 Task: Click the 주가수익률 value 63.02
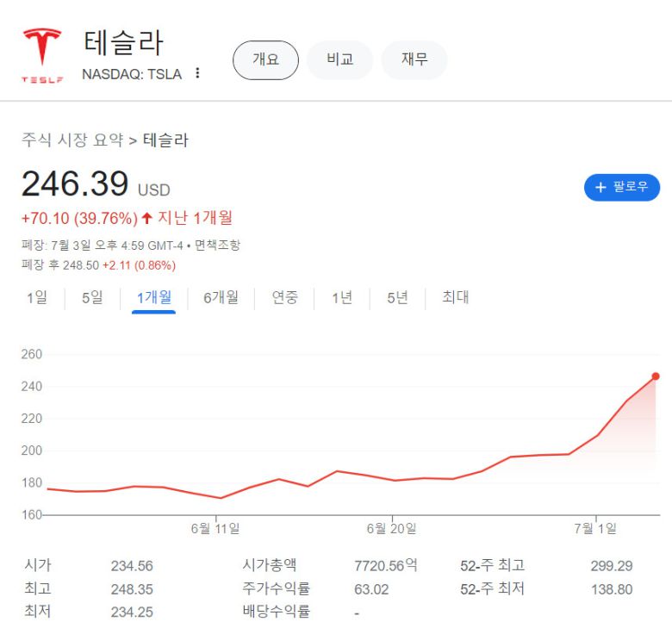(371, 589)
